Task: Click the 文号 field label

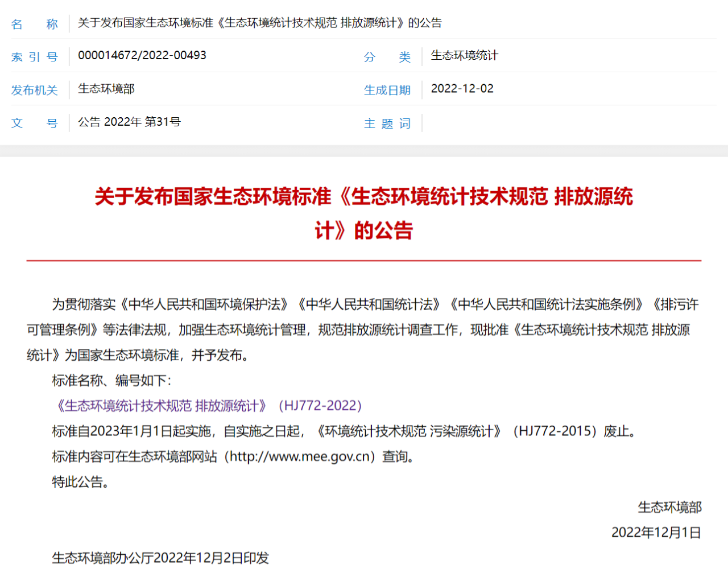Action: (x=35, y=123)
